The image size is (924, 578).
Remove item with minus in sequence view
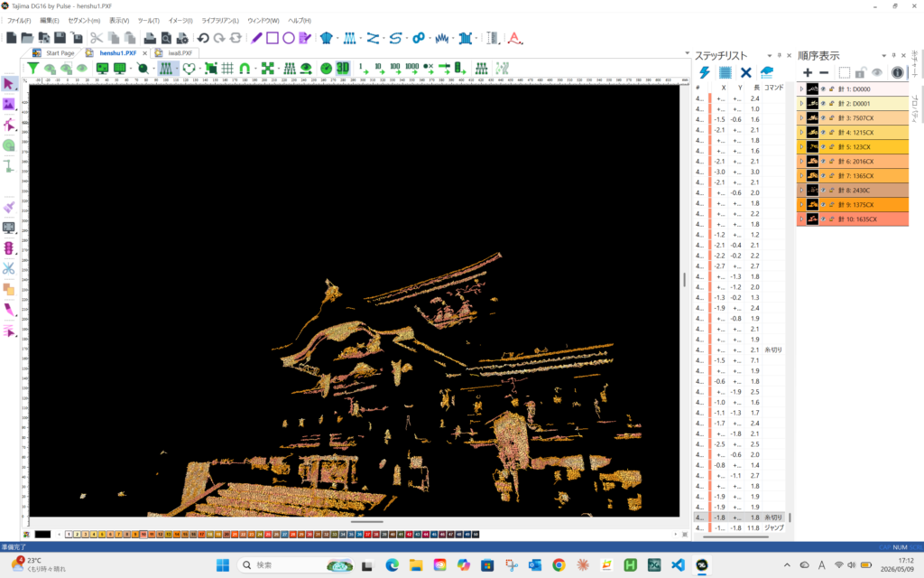[x=824, y=72]
